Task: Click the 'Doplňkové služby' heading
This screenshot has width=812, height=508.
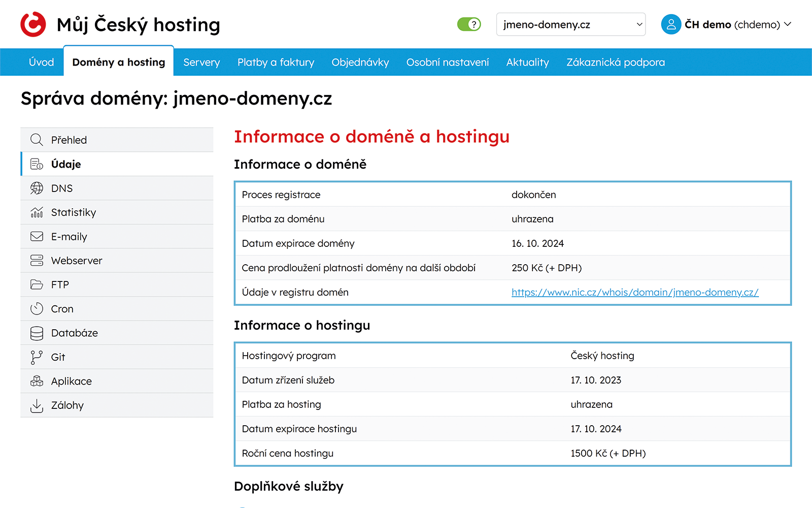Action: 289,486
